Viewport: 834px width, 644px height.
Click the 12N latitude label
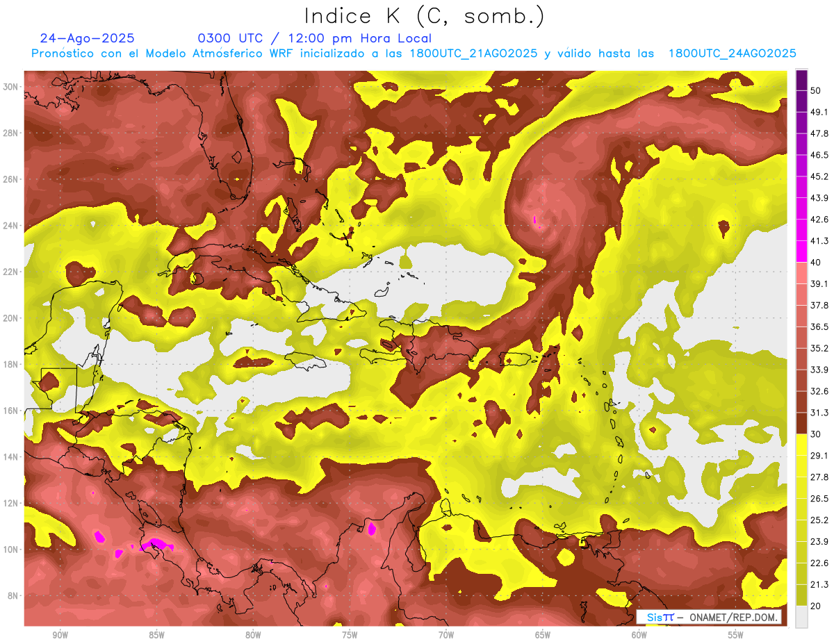[11, 503]
